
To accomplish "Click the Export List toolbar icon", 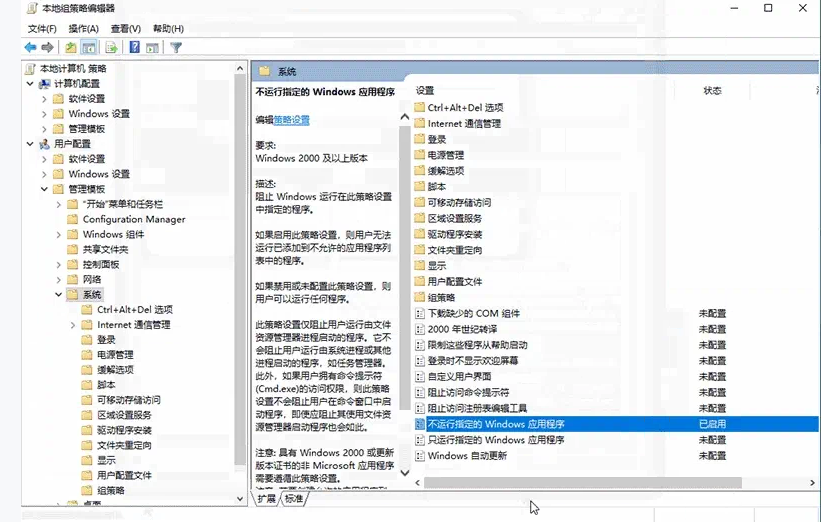I will 111,47.
